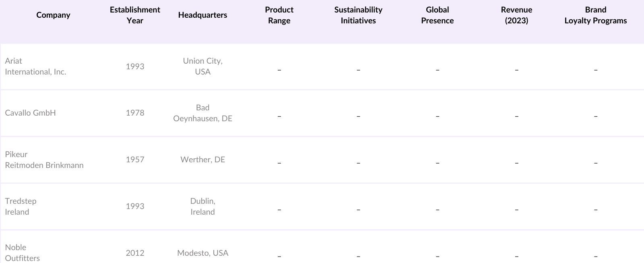Select the 1957 establishment year cell

click(x=135, y=159)
